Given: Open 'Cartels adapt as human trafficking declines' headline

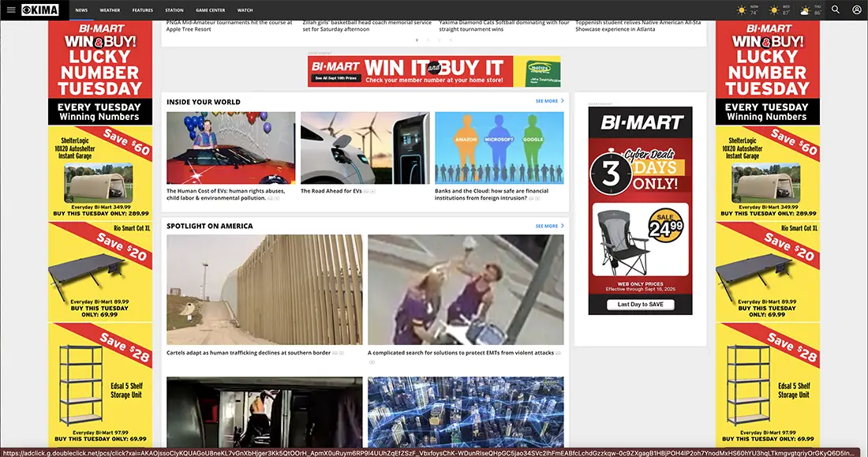Looking at the screenshot, I should tap(249, 353).
